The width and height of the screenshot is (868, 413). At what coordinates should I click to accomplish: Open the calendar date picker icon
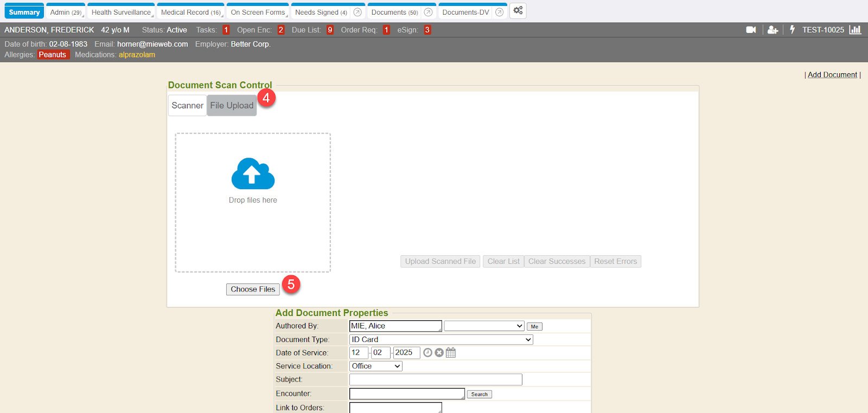[451, 353]
